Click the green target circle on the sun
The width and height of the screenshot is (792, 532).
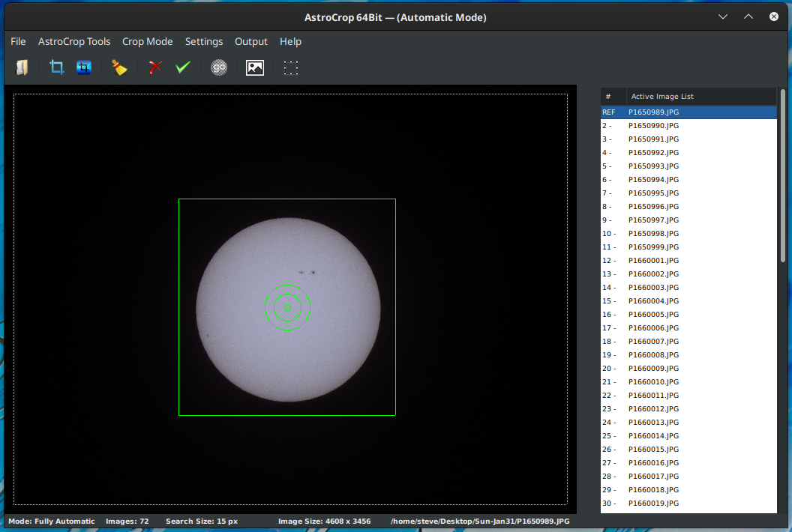[x=287, y=307]
